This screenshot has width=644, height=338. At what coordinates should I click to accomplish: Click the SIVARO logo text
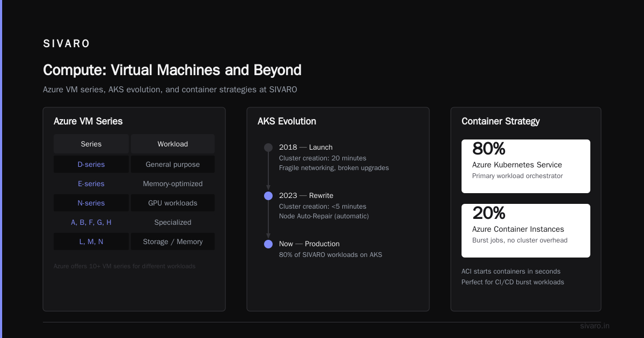coord(67,44)
